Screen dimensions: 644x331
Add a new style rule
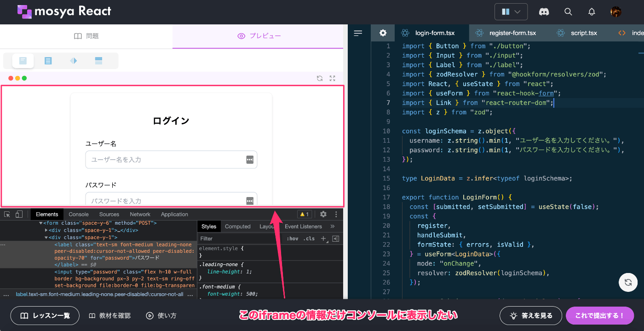click(323, 238)
